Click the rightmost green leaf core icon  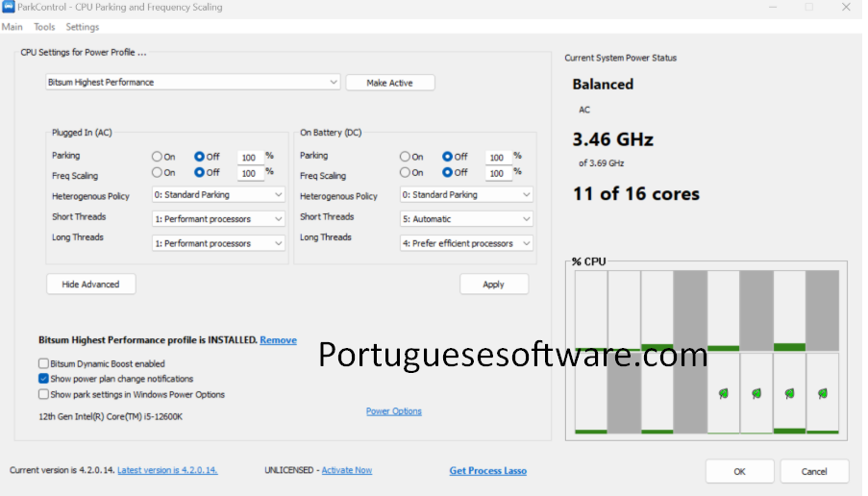click(x=822, y=393)
